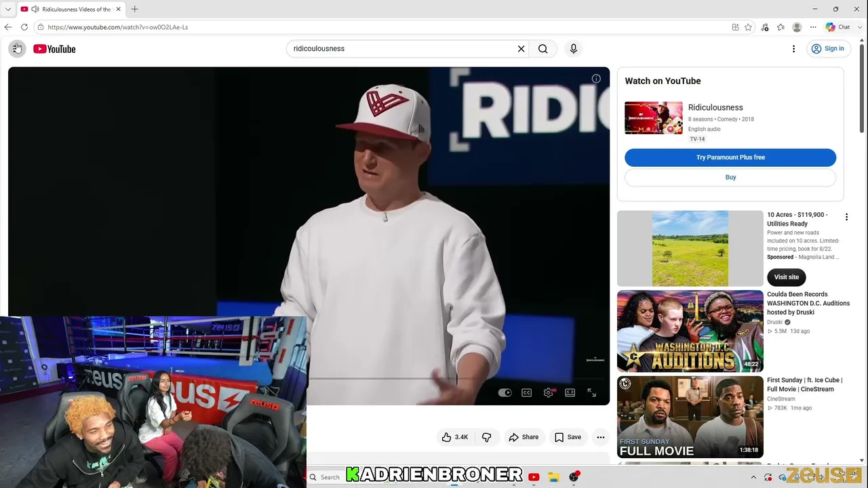The image size is (868, 488).
Task: Click Visit site on the ad
Action: click(x=787, y=277)
